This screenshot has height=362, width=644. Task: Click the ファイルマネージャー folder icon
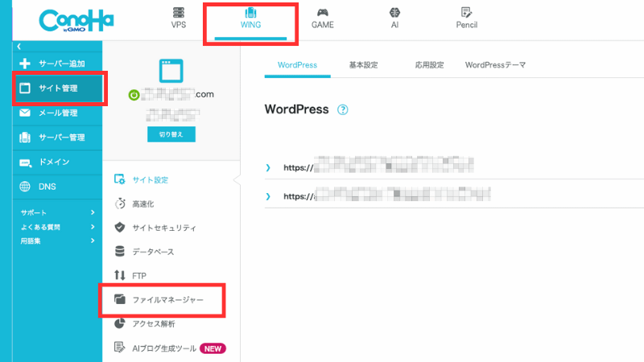(x=120, y=300)
